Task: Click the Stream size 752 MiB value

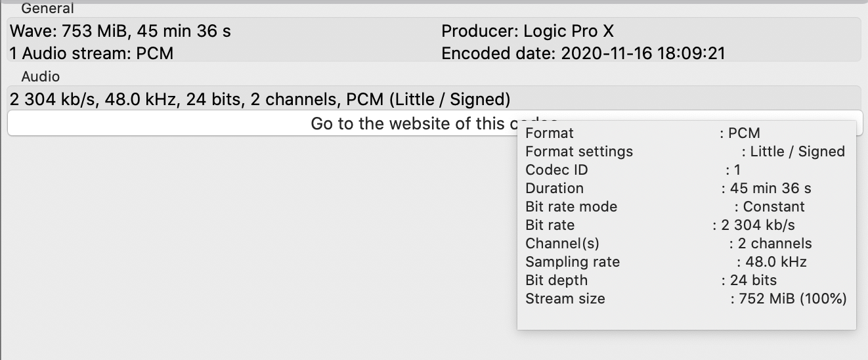Action: pos(789,299)
